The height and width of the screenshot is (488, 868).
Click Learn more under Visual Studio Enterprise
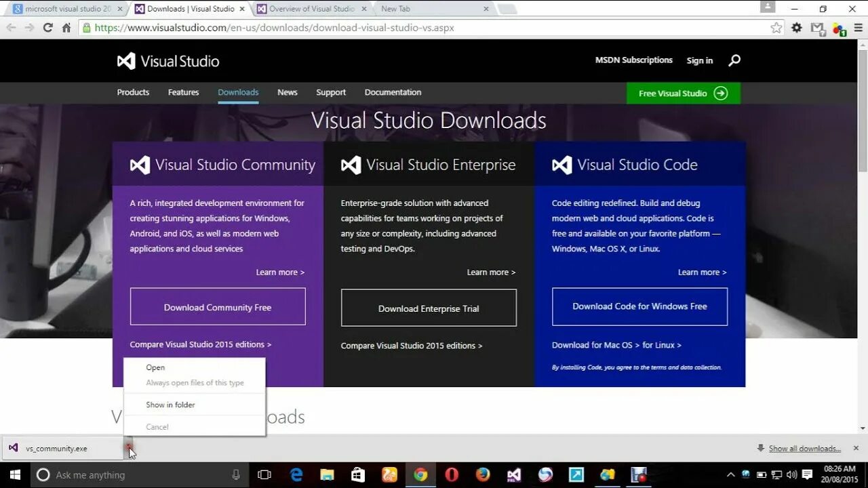[x=491, y=272]
